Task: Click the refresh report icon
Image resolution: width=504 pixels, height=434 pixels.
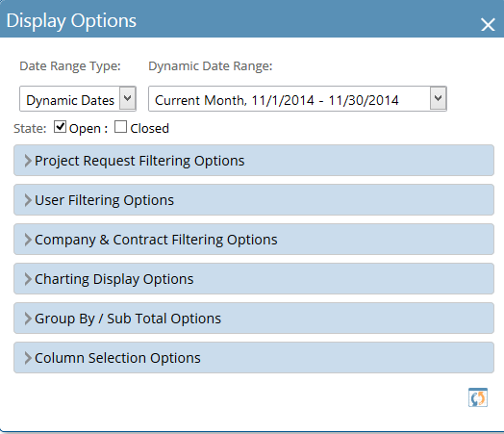Action: 478,397
